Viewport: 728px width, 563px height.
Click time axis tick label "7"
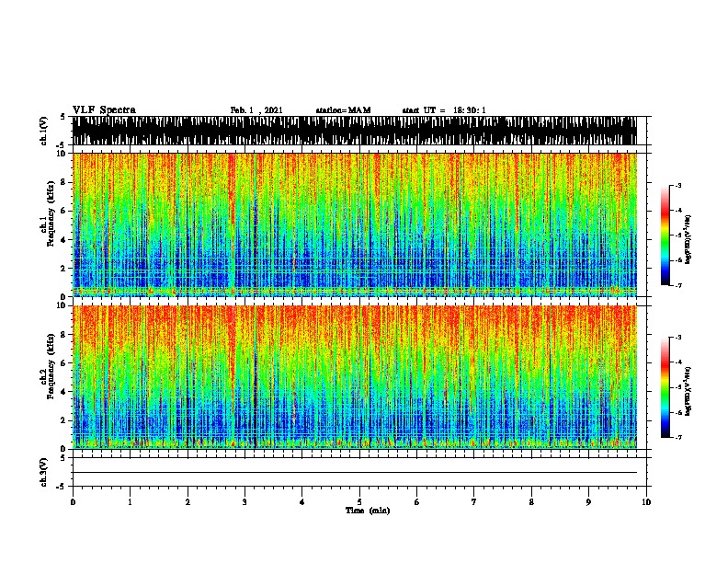(x=474, y=502)
